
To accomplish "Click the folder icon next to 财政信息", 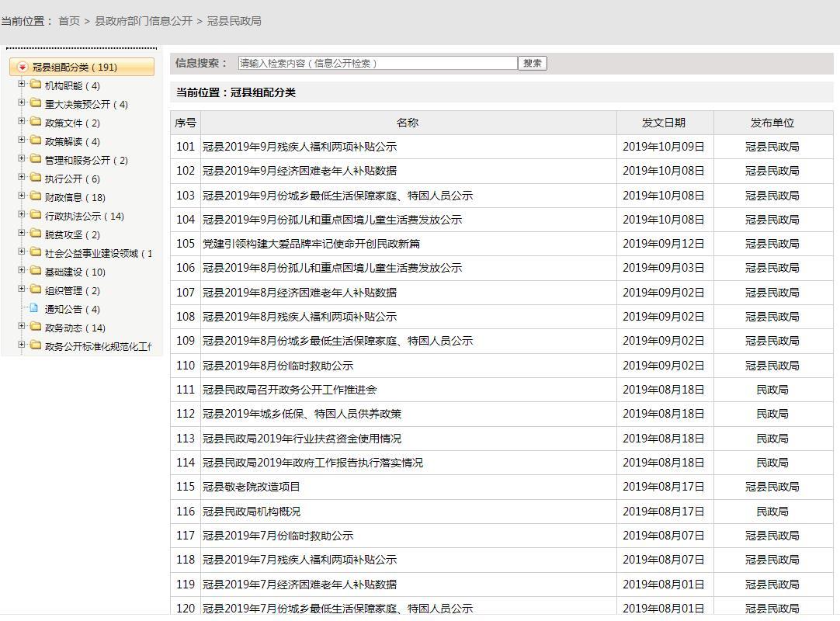I will tap(36, 196).
